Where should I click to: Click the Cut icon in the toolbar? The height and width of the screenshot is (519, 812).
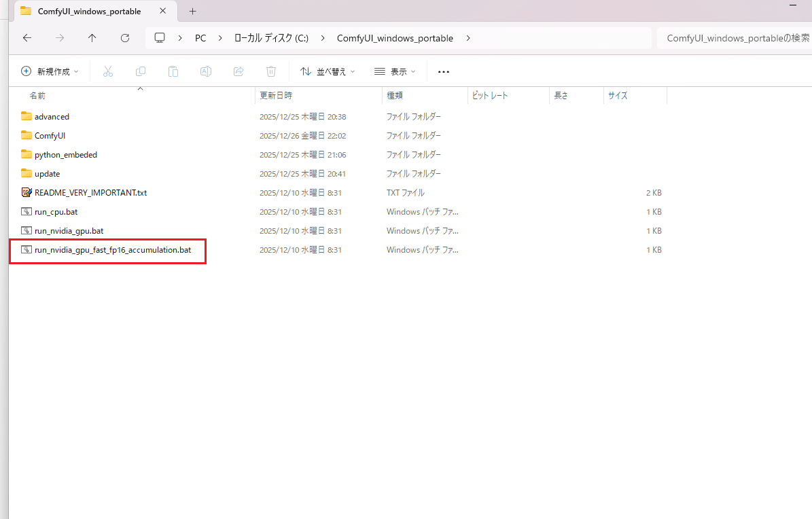[107, 71]
